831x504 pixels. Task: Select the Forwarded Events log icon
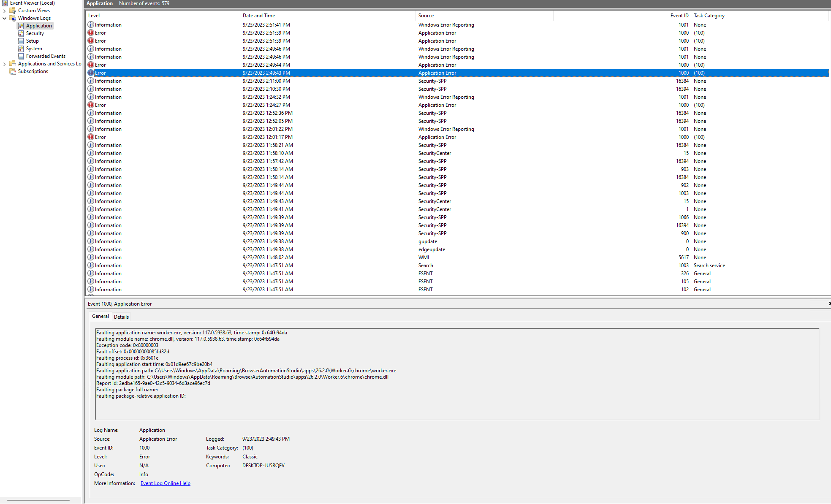tap(21, 56)
